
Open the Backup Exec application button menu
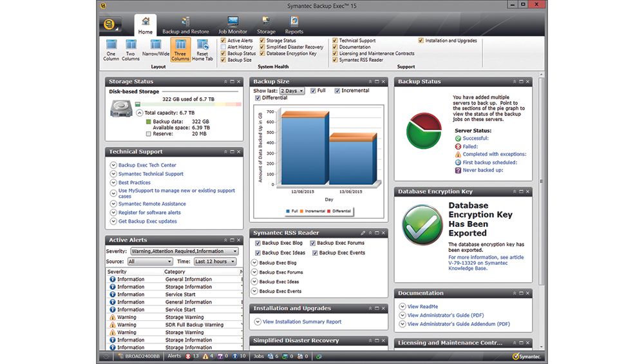[x=109, y=24]
